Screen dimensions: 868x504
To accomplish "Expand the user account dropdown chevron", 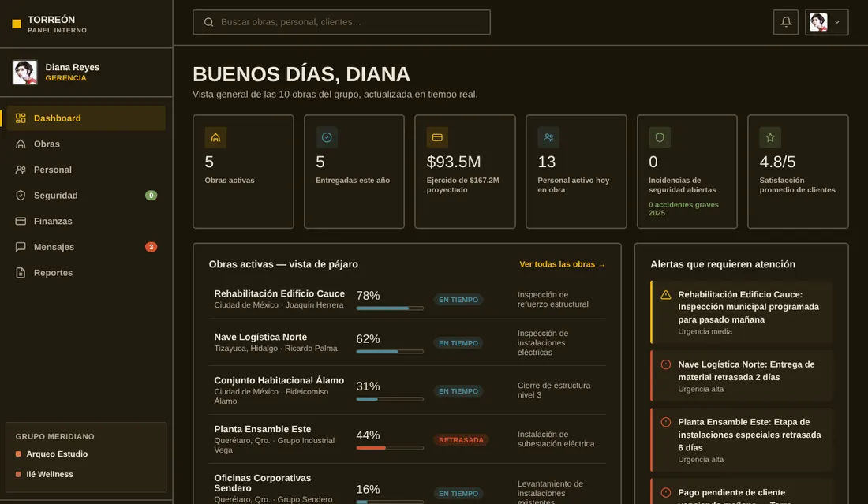I will click(837, 22).
